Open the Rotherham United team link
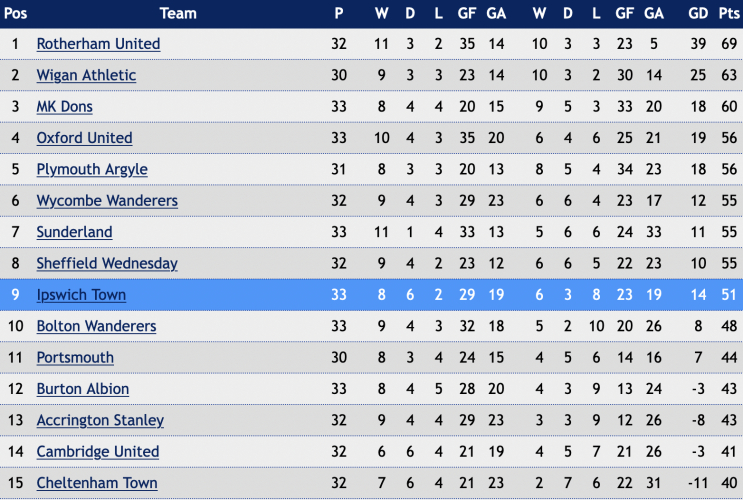The width and height of the screenshot is (743, 500). pyautogui.click(x=98, y=44)
